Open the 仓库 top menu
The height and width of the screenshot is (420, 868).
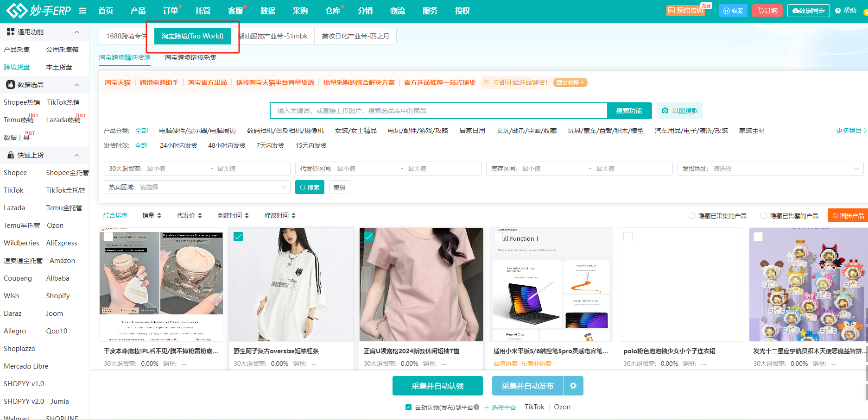click(333, 11)
